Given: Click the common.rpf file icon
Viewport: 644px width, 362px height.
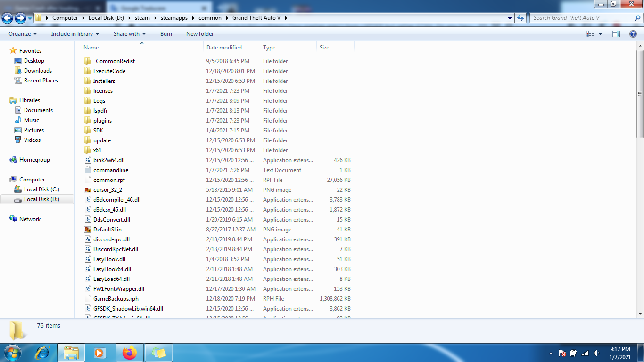Looking at the screenshot, I should [87, 180].
